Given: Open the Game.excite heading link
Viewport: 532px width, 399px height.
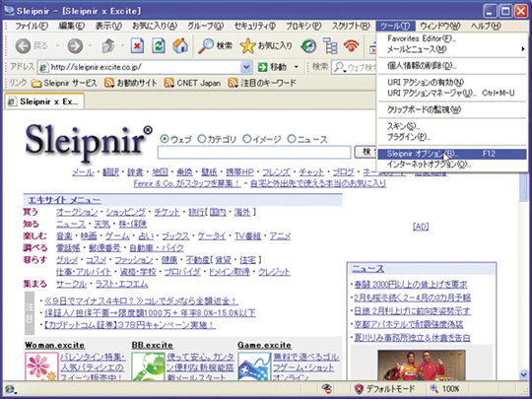Looking at the screenshot, I should (264, 345).
